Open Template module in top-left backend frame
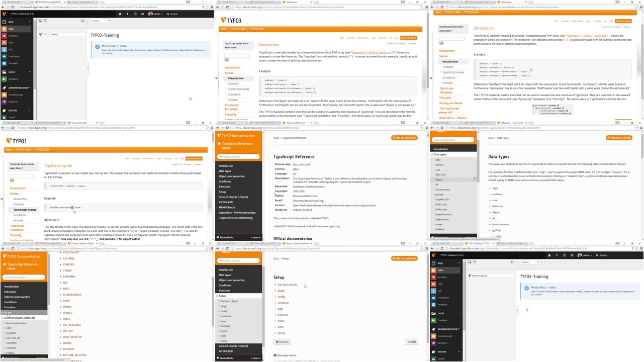The height and width of the screenshot is (362, 644). pos(16,63)
